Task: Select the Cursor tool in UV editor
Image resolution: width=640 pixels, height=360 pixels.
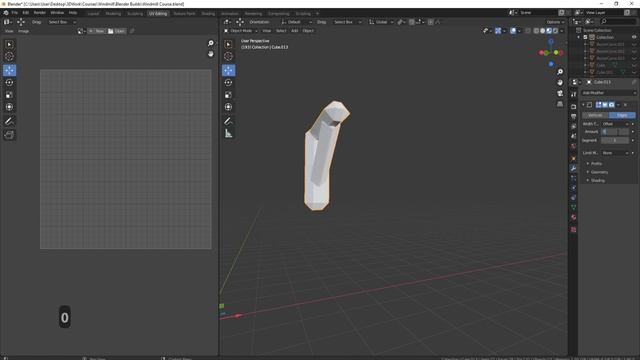Action: tap(9, 56)
